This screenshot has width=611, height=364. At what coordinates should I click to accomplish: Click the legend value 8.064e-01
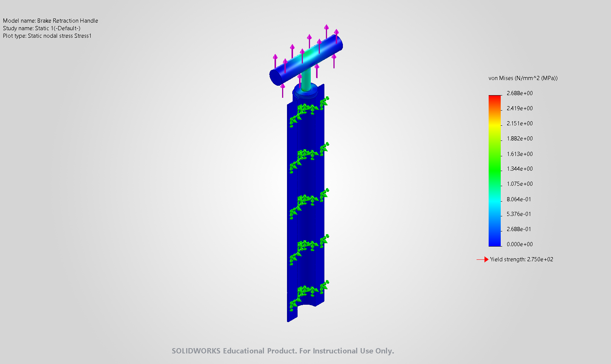click(x=519, y=199)
